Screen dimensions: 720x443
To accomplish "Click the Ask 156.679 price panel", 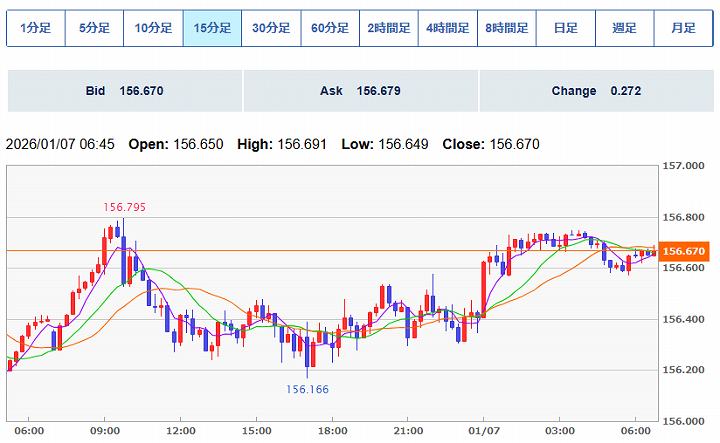I will click(360, 91).
